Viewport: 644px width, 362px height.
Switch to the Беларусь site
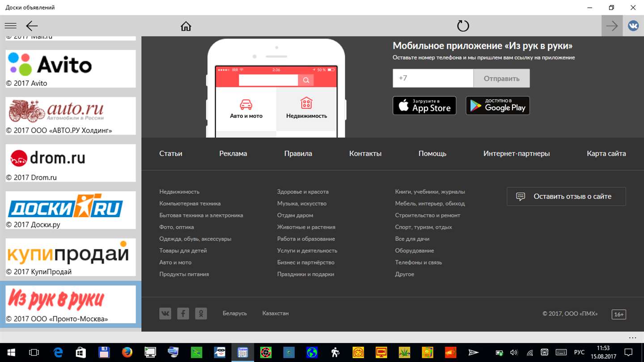point(235,313)
